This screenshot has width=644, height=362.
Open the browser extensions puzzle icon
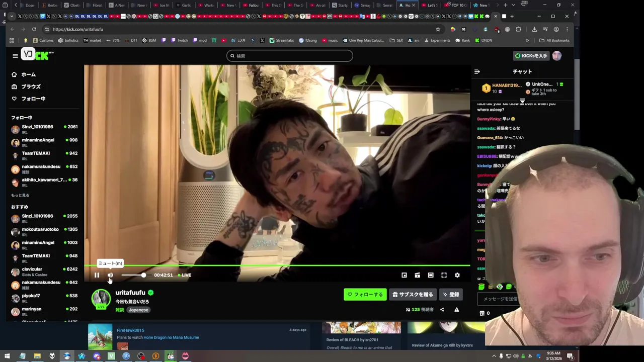(518, 29)
